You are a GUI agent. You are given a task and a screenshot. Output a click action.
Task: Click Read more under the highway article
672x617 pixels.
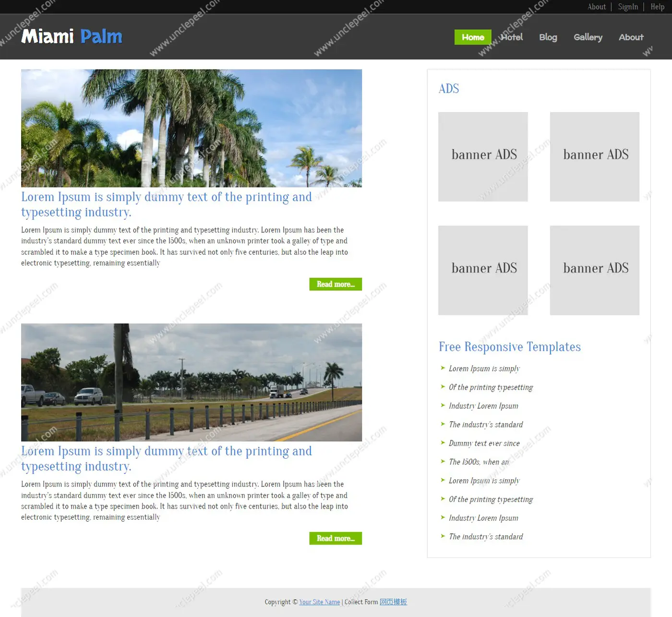click(x=336, y=538)
